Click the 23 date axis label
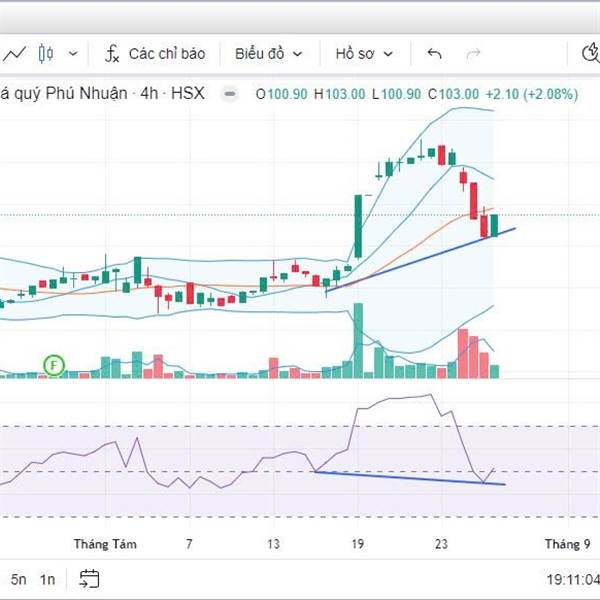 click(441, 544)
